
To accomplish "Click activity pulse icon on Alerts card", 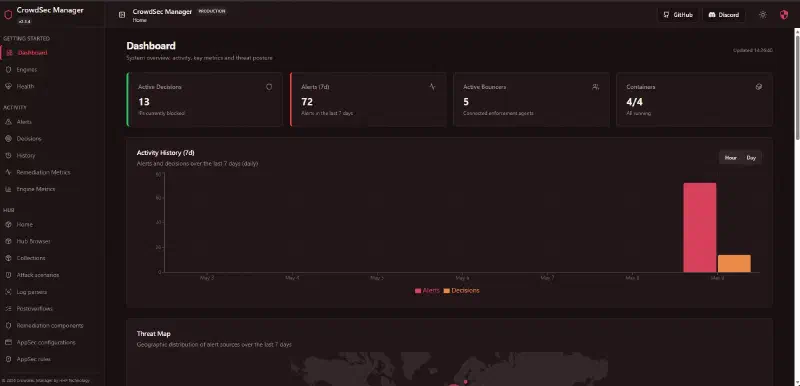I will point(432,87).
